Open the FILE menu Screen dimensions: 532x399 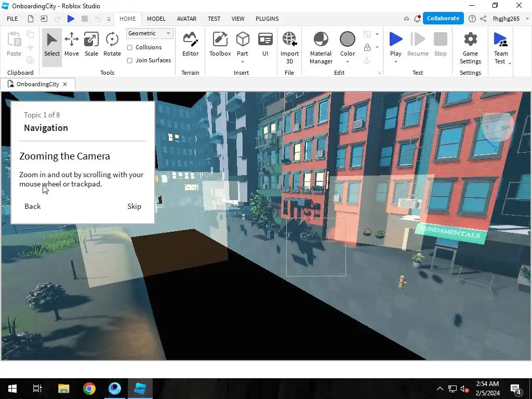[12, 19]
